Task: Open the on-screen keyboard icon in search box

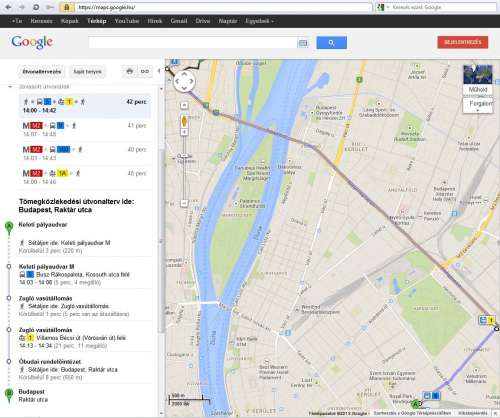Action: tap(303, 43)
